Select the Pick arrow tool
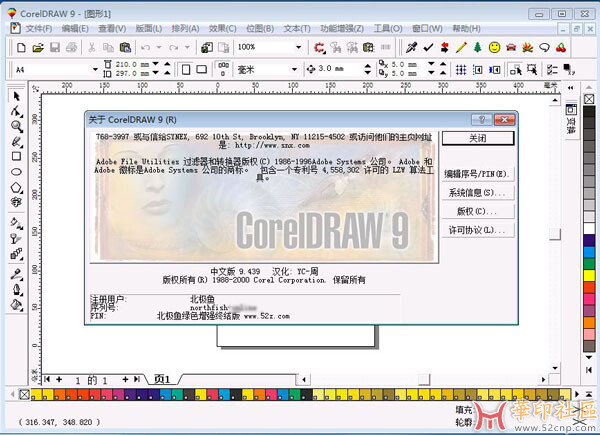Screen dimensions: 600x435 click(16, 96)
